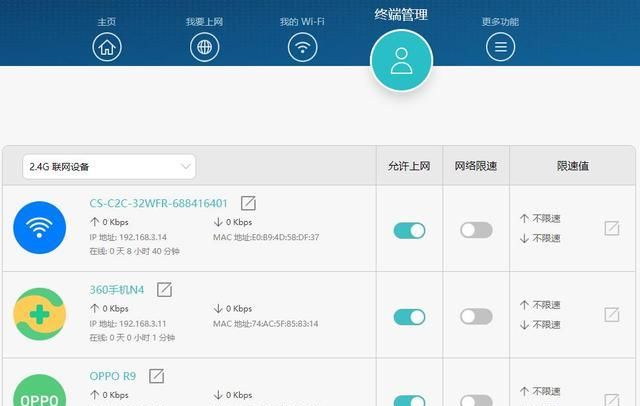Click device name OPPO R9
The height and width of the screenshot is (406, 640).
[113, 376]
